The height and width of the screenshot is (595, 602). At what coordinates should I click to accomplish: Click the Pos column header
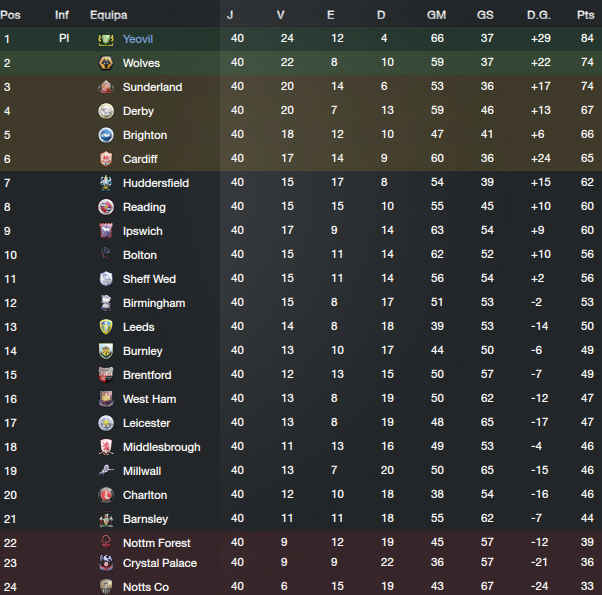(x=11, y=15)
